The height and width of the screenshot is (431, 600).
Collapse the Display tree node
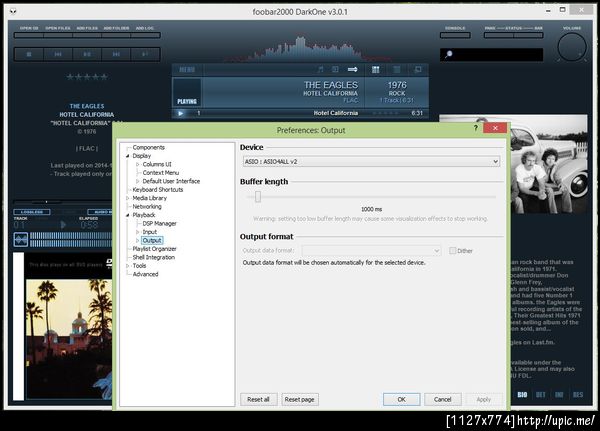click(x=128, y=156)
